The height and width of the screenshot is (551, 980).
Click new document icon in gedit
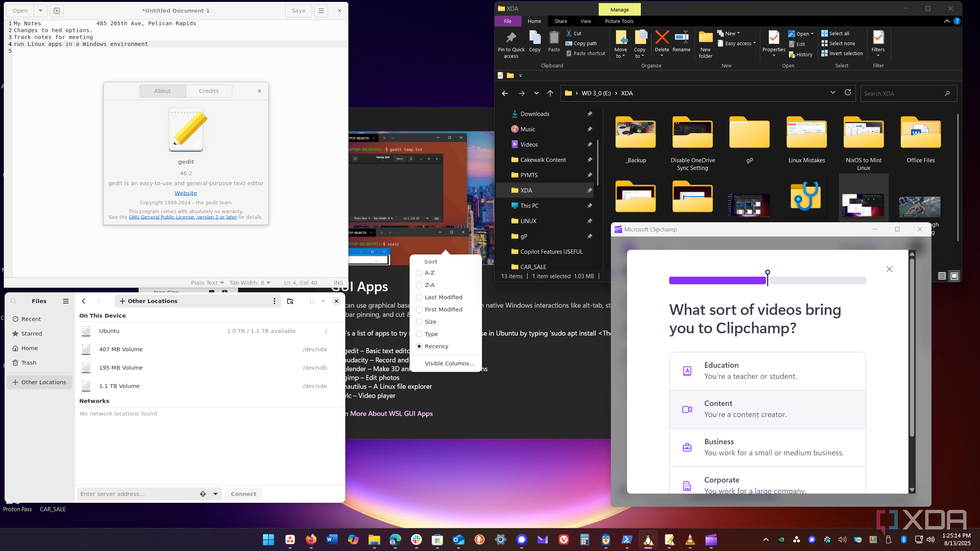pos(57,11)
